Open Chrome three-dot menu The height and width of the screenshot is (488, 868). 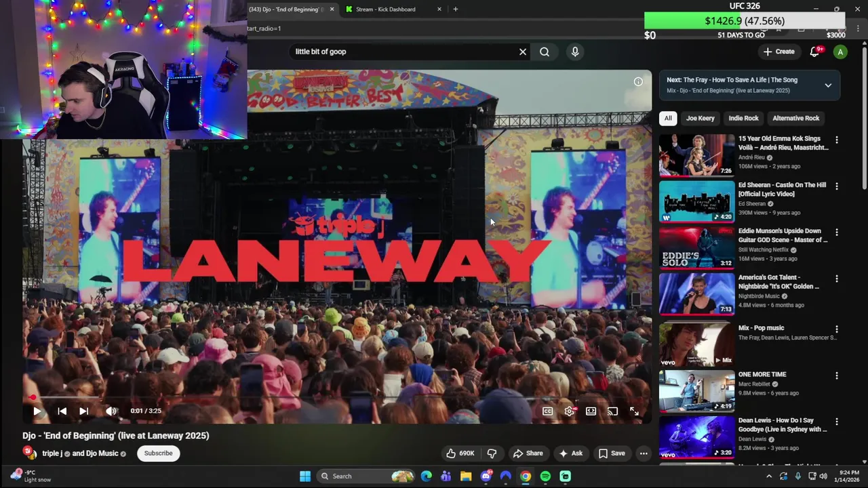point(858,28)
